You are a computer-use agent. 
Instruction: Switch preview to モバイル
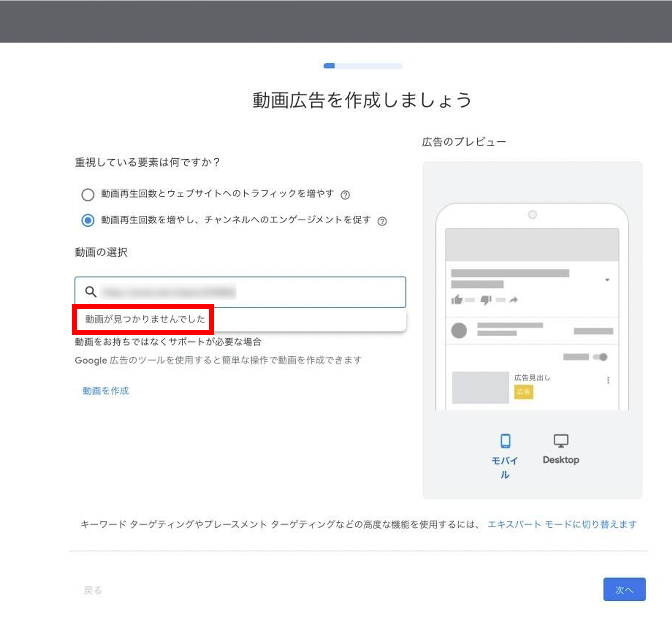(505, 452)
